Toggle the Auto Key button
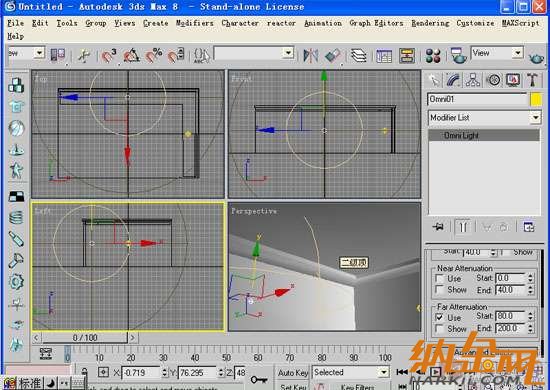550x390 pixels. 293,373
